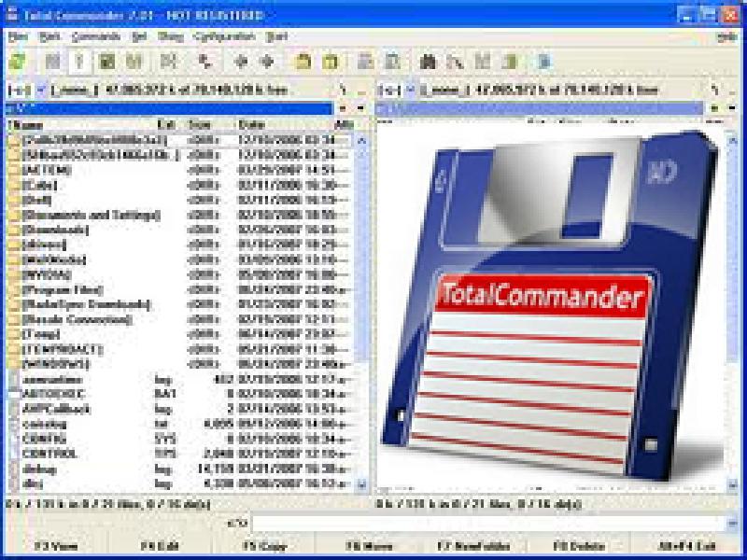Select the AUTOEXEC BAT file row
This screenshot has width=747, height=560.
(x=180, y=394)
